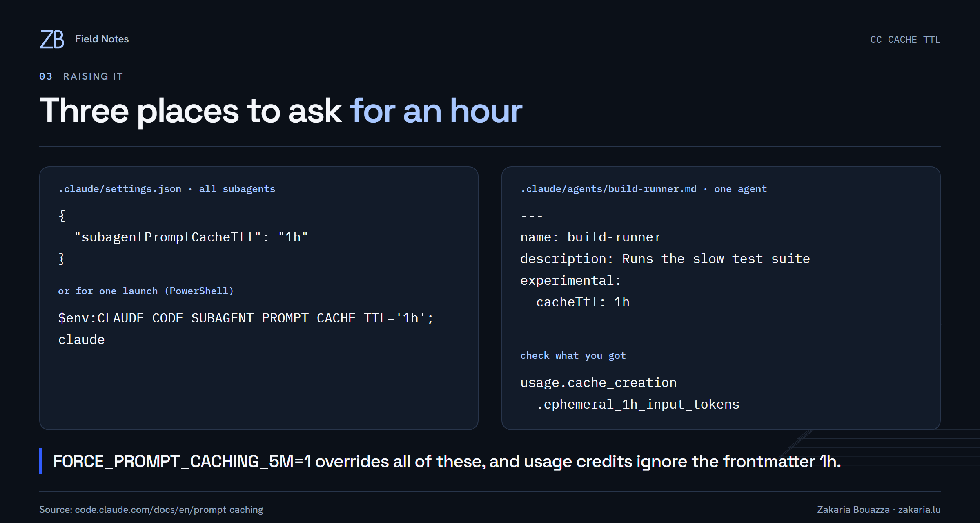The height and width of the screenshot is (523, 980).
Task: Select the '03 RAISING IT' section label
Action: pyautogui.click(x=81, y=76)
